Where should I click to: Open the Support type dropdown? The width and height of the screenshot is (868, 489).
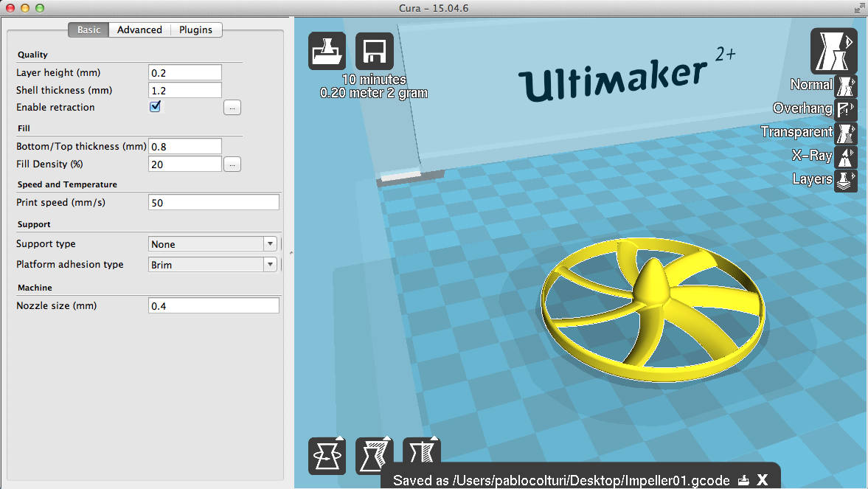click(212, 243)
